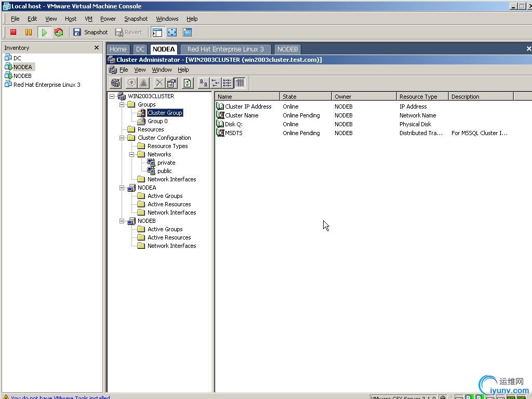Select Active Resources under NODEB
Image resolution: width=532 pixels, height=399 pixels.
pyautogui.click(x=169, y=237)
